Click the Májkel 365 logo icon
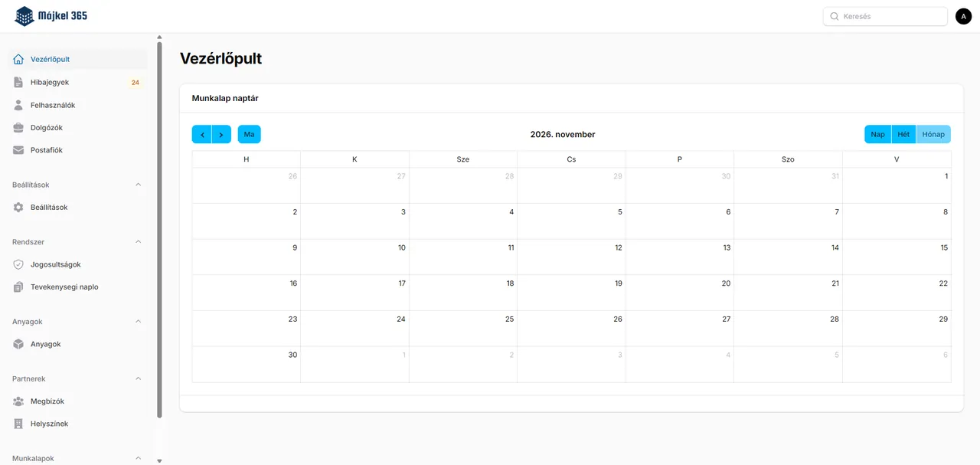The image size is (980, 465). coord(24,16)
